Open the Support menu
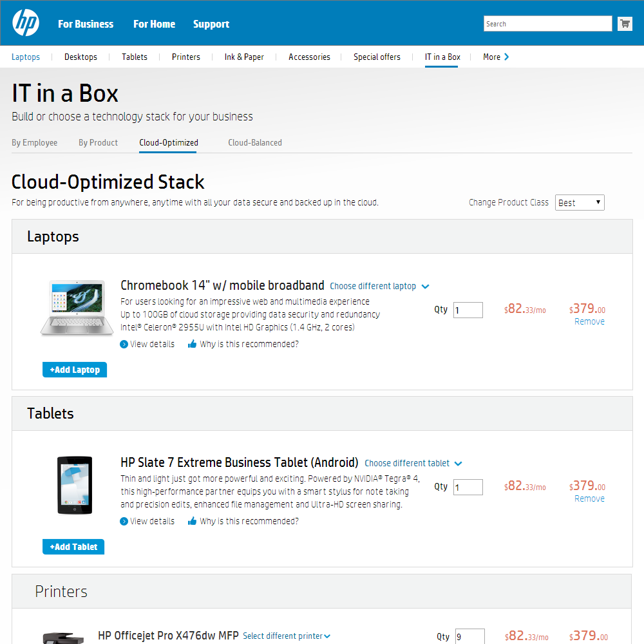 [x=211, y=24]
